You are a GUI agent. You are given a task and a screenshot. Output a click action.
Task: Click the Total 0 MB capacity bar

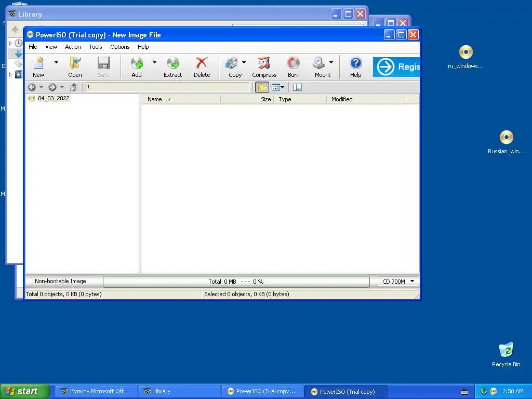tap(236, 282)
